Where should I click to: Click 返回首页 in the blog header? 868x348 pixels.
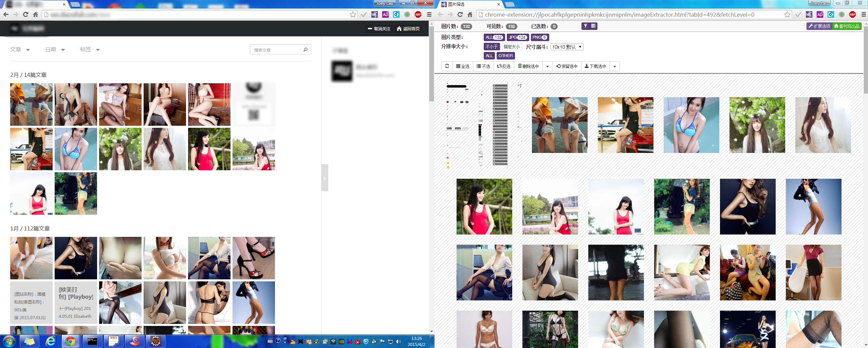[408, 29]
